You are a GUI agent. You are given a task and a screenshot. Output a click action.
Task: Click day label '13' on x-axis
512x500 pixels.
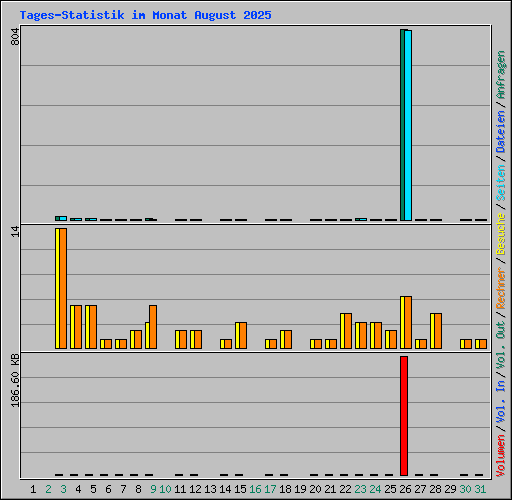pos(210,489)
